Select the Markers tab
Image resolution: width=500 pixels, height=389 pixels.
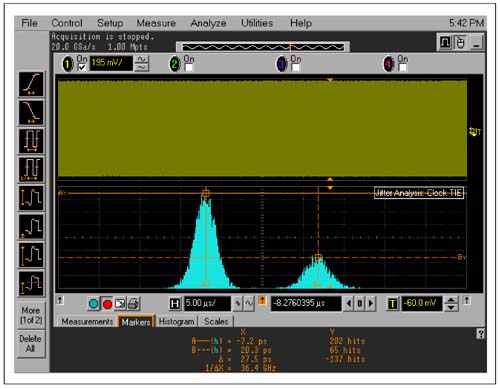click(136, 322)
